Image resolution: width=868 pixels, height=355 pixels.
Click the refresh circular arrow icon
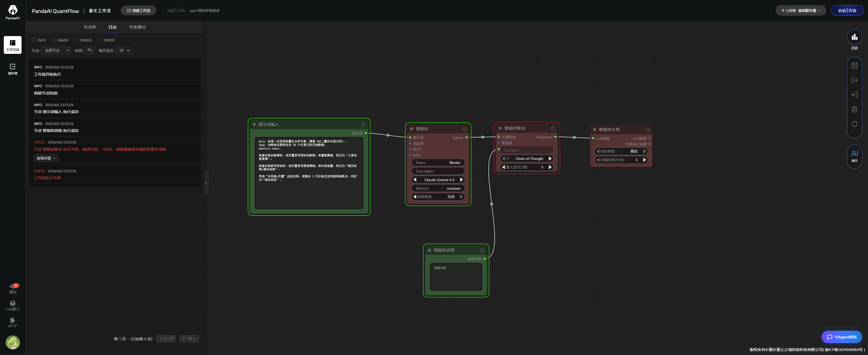pos(854,124)
